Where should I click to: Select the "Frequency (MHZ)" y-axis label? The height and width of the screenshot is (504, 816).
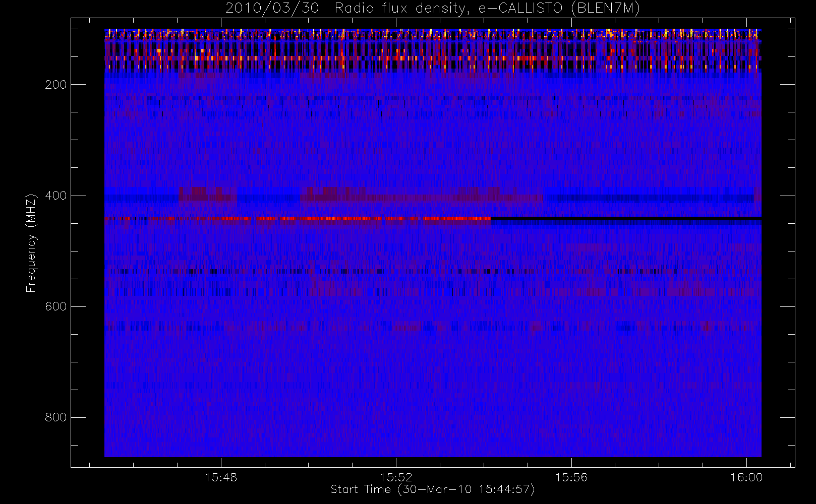(x=31, y=243)
